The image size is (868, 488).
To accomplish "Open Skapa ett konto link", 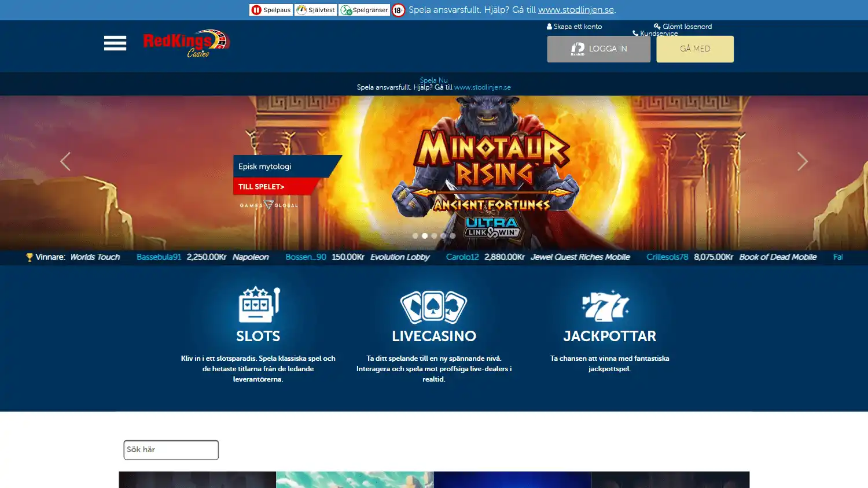I will click(x=575, y=27).
